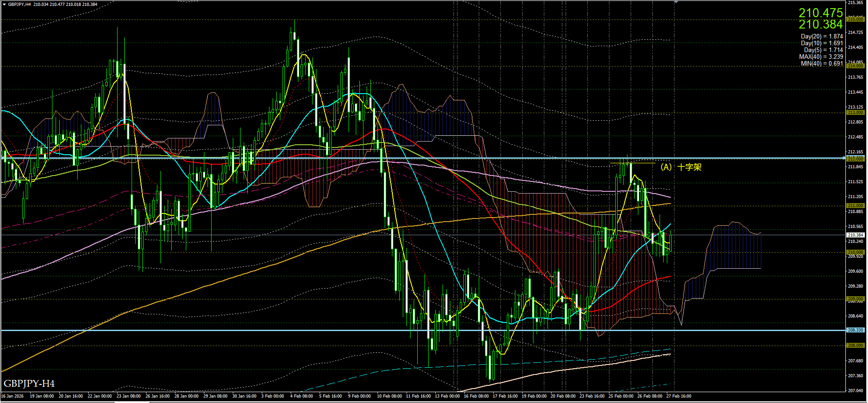868x403 pixels.
Task: Click the current price 210.384 axis label
Action: 855,235
